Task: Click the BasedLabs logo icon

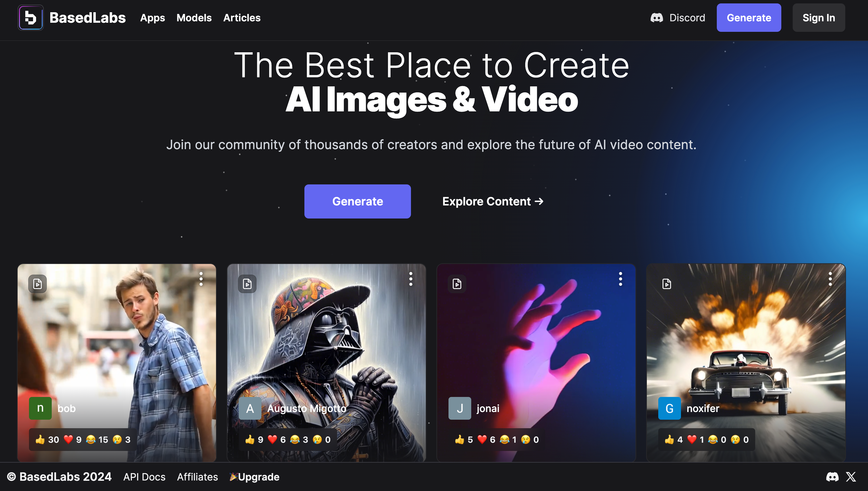Action: pyautogui.click(x=30, y=18)
